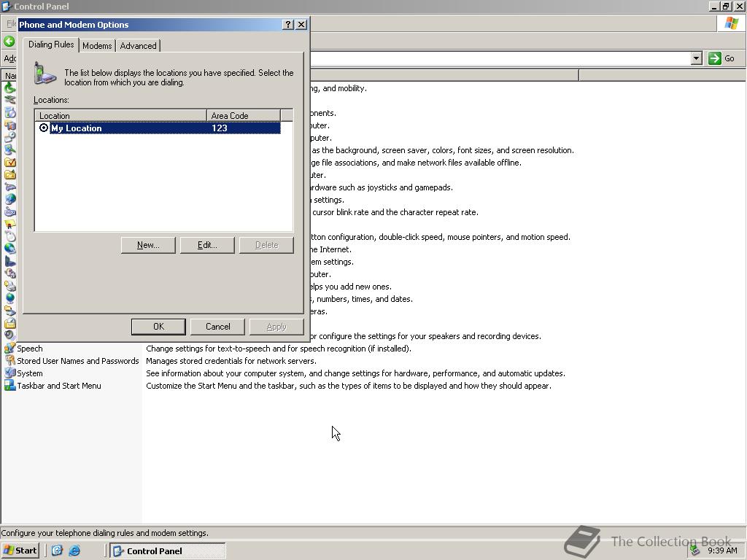Expand the Address bar dropdown arrow
This screenshot has height=560, width=747.
coord(697,58)
